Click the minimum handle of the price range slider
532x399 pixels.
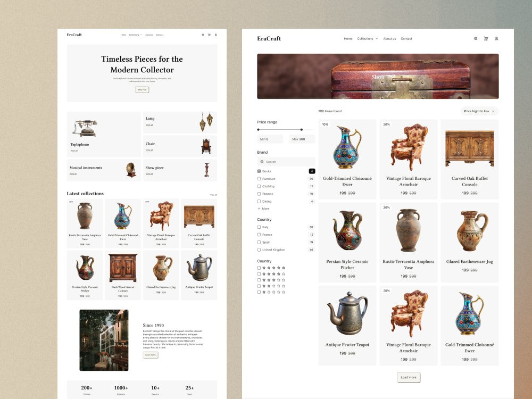click(258, 130)
